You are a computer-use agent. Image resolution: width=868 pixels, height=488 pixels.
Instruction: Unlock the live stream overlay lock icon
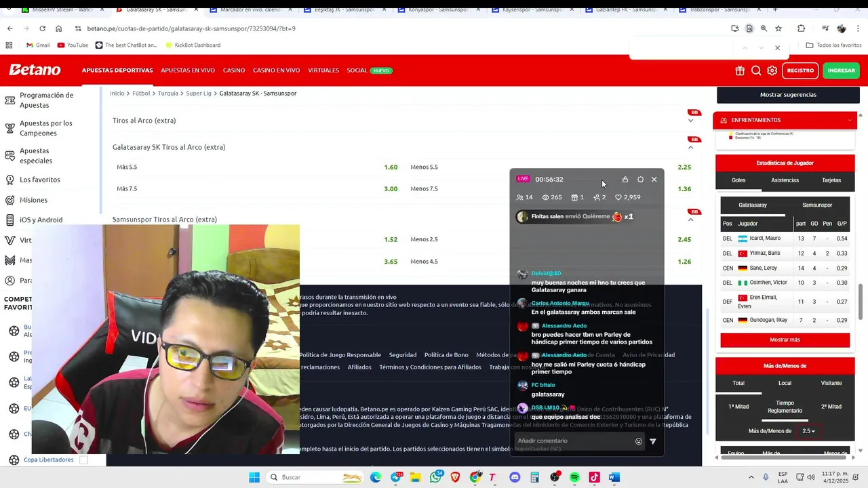[x=625, y=180]
